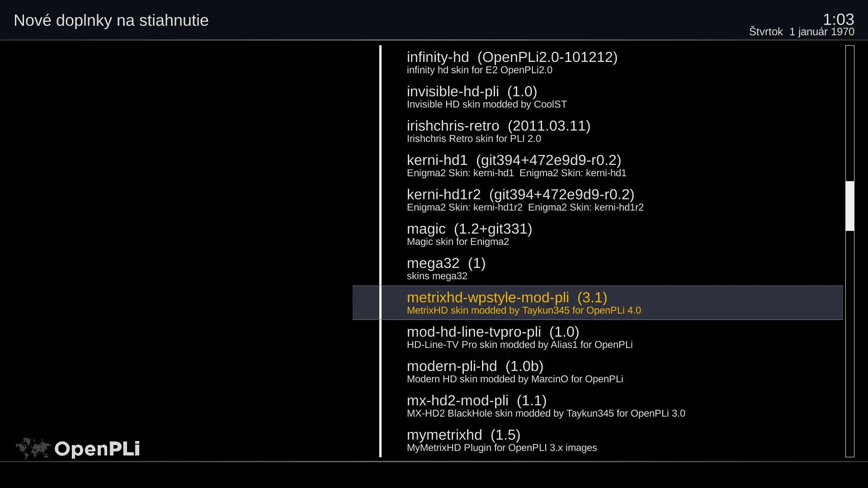This screenshot has height=488, width=868.
Task: Click the OpenPLi logo
Action: click(78, 449)
